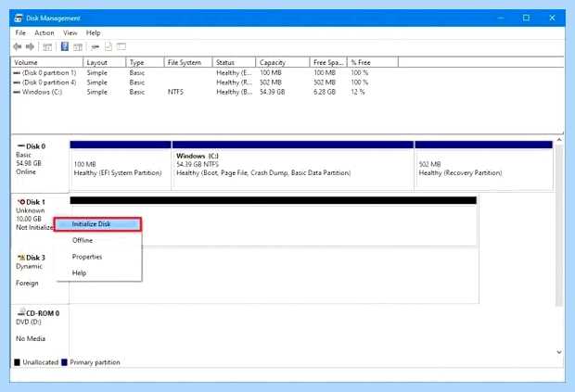The width and height of the screenshot is (575, 392).
Task: Sort by the Volume column header
Action: 47,62
